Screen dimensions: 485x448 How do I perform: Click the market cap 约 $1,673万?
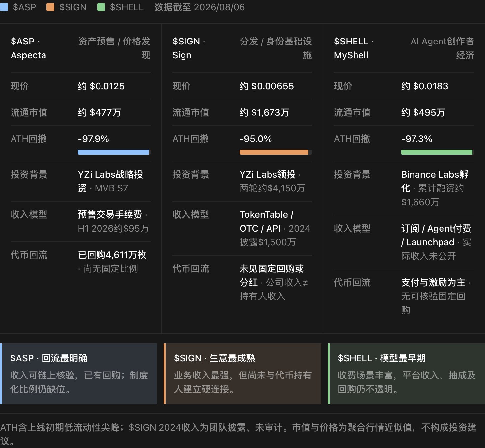point(264,112)
